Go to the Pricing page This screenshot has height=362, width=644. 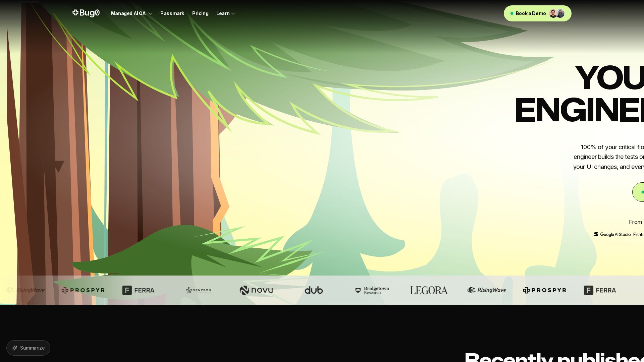tap(200, 13)
